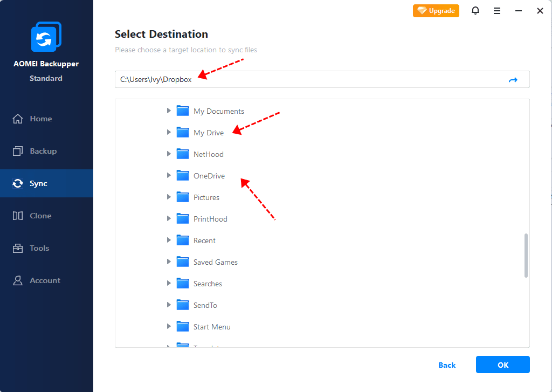Screen dimensions: 552x392
Task: Expand the My Documents folder
Action: tap(169, 111)
